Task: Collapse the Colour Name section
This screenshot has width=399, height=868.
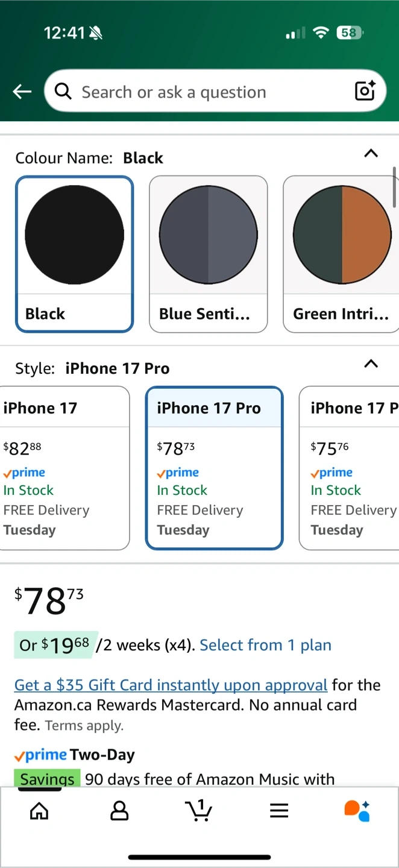Action: tap(371, 154)
